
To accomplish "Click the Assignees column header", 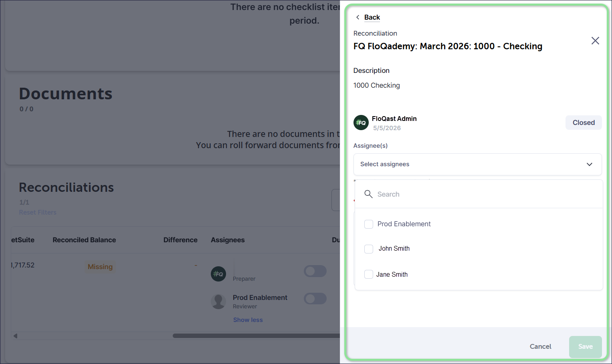I will (228, 240).
